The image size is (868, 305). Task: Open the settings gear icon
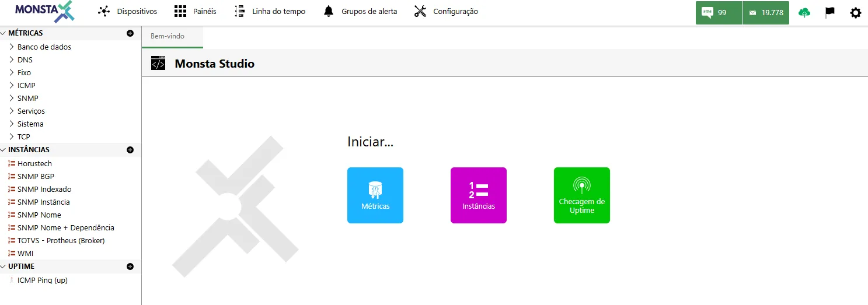click(855, 12)
